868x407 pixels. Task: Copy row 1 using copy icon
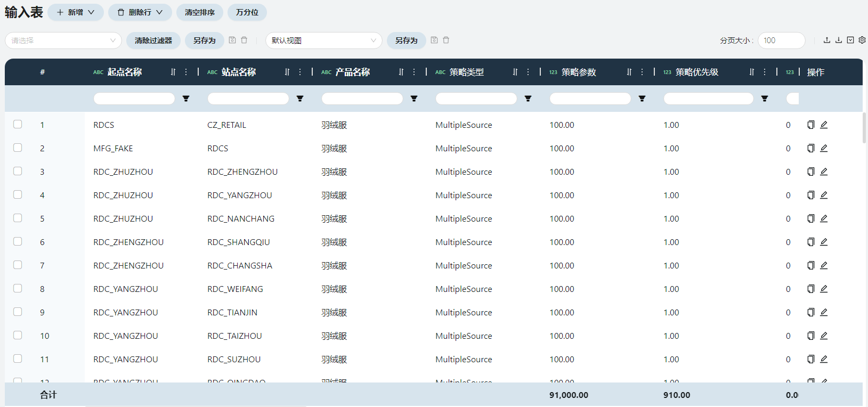(810, 125)
